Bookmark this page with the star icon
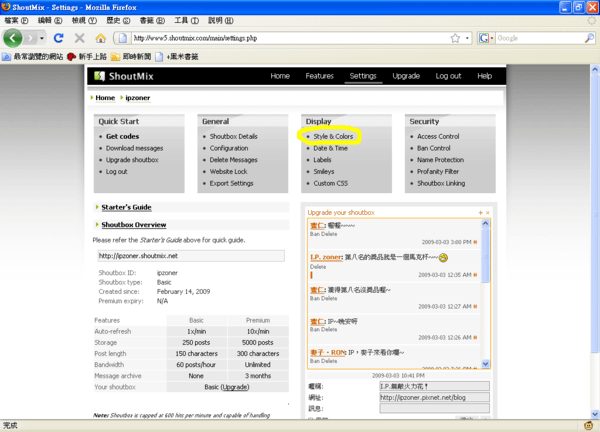Image resolution: width=600 pixels, height=432 pixels. pyautogui.click(x=455, y=38)
